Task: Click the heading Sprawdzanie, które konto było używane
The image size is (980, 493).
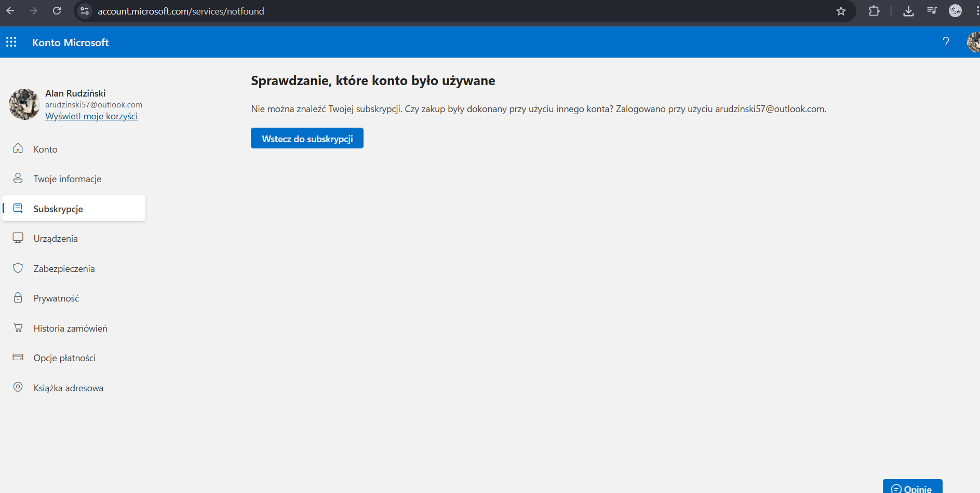Action: point(373,81)
